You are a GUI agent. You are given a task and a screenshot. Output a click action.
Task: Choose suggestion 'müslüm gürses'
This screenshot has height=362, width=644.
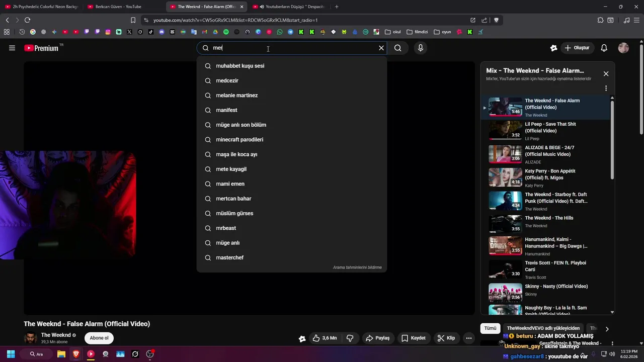[x=292, y=213]
